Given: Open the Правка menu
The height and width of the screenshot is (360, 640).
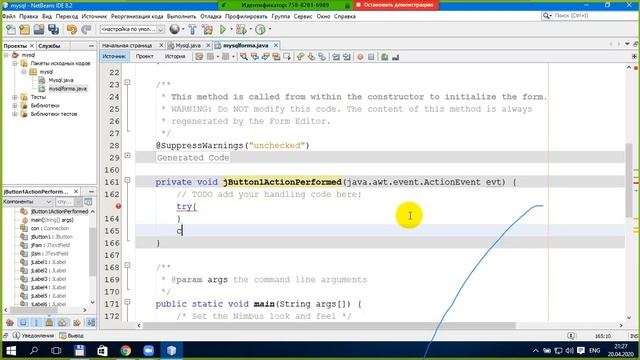Looking at the screenshot, I should coord(28,16).
